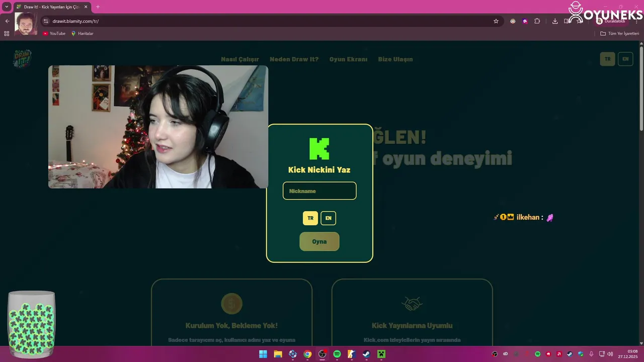Viewport: 644px width, 362px height.
Task: Select the Draw It! browser tab
Action: (x=51, y=7)
